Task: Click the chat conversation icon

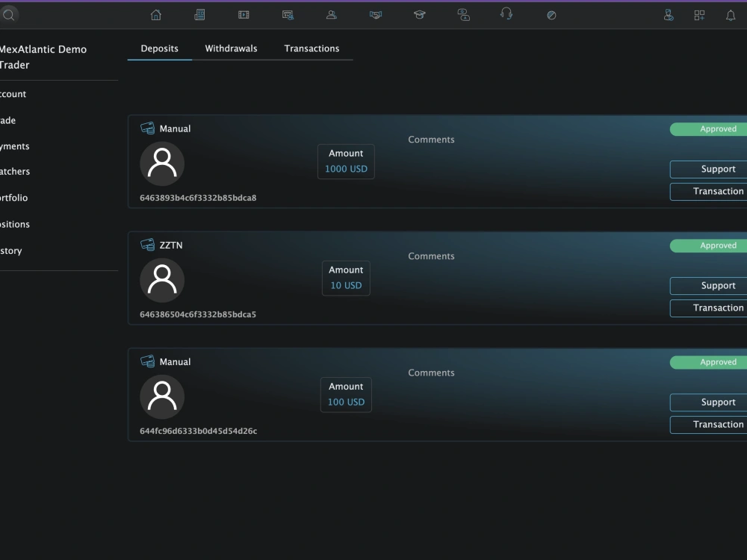Action: (464, 15)
